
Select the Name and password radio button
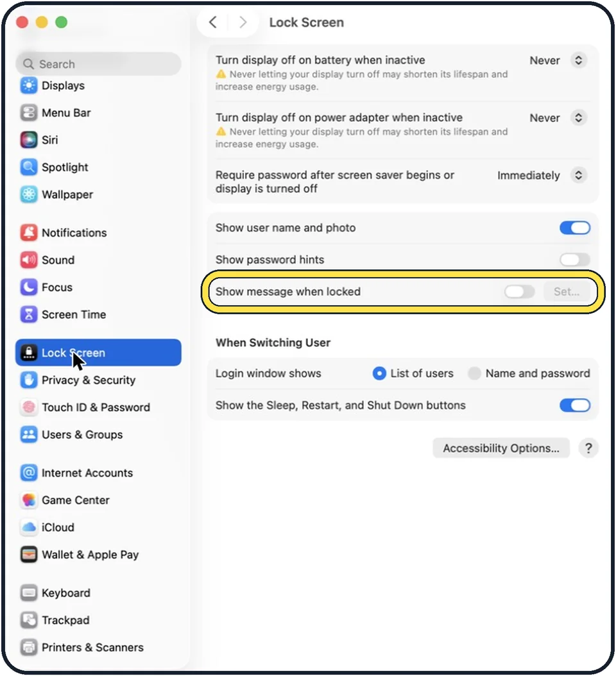(474, 373)
